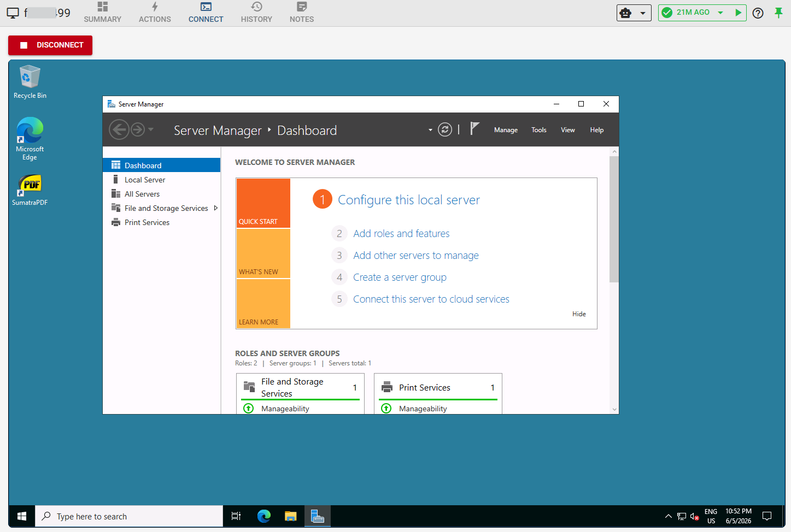Open File and Storage Services role tile

[x=300, y=387]
